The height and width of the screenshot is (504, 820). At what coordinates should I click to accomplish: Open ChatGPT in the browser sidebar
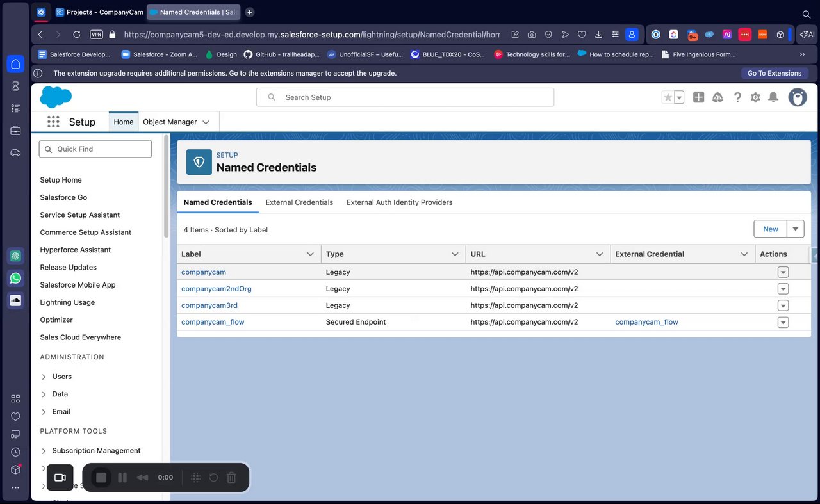[15, 256]
